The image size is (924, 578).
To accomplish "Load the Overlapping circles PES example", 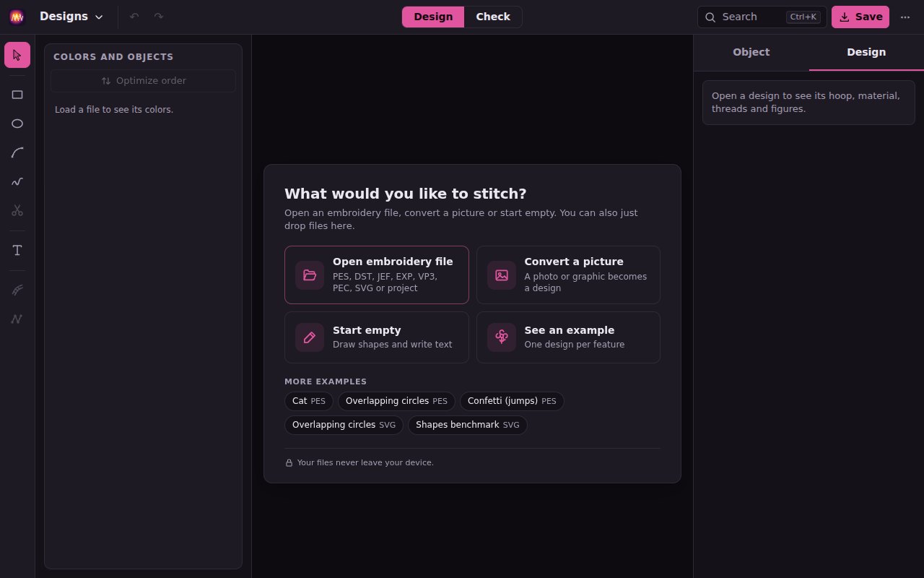I will [x=396, y=401].
